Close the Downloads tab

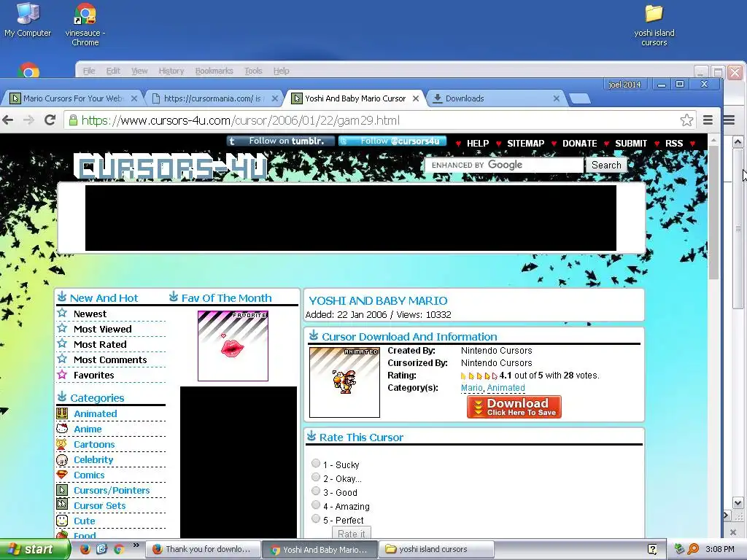[x=557, y=98]
